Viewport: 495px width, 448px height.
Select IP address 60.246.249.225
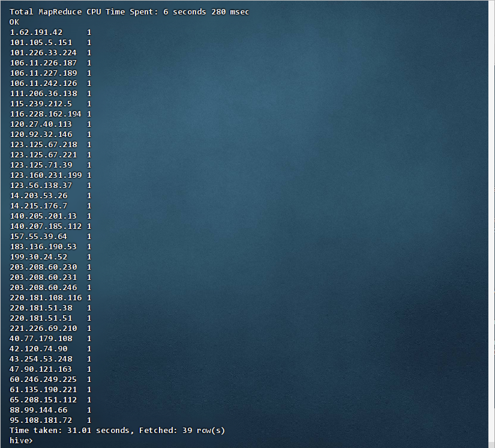pyautogui.click(x=43, y=379)
